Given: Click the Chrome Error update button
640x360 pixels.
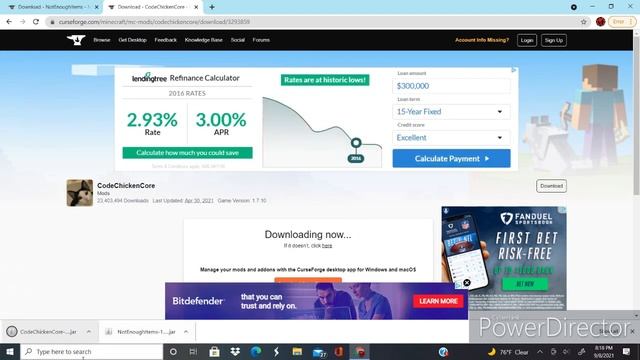Looking at the screenshot, I should coord(622,22).
